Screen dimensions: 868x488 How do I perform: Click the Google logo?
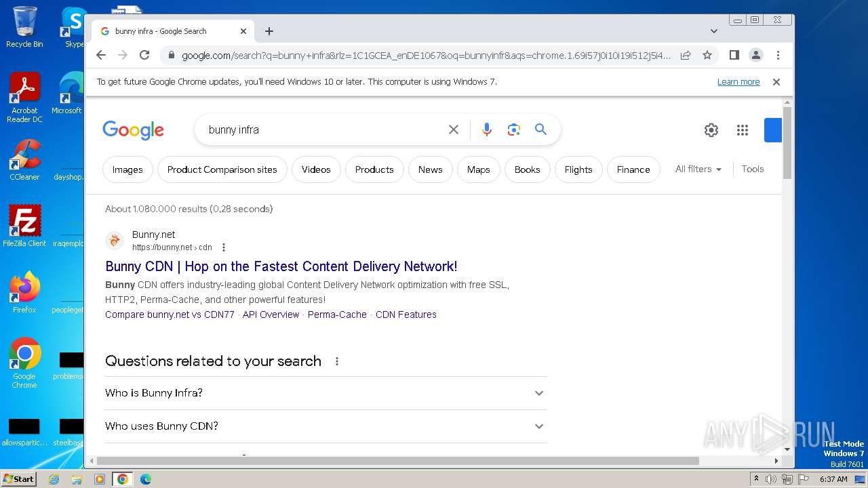point(134,130)
